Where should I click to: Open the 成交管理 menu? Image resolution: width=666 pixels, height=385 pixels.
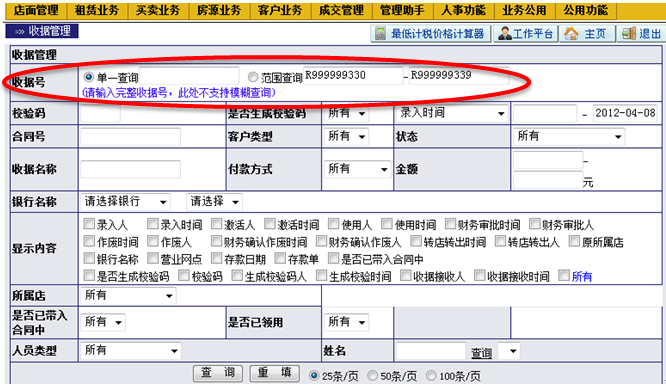tap(341, 10)
